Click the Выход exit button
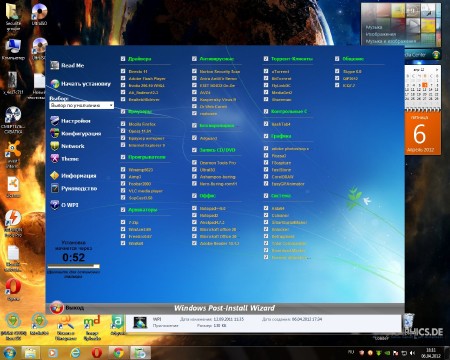The height and width of the screenshot is (360, 450). coord(67,307)
